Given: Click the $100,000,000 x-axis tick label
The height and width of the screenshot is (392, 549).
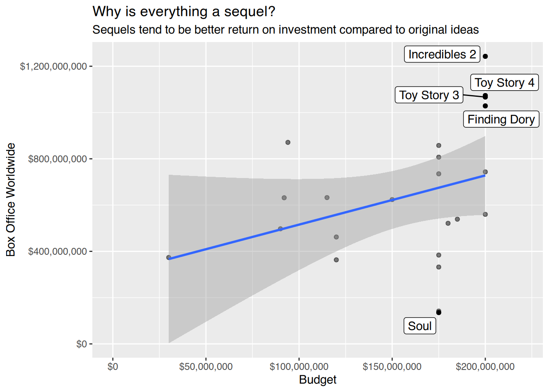Looking at the screenshot, I should tap(299, 367).
